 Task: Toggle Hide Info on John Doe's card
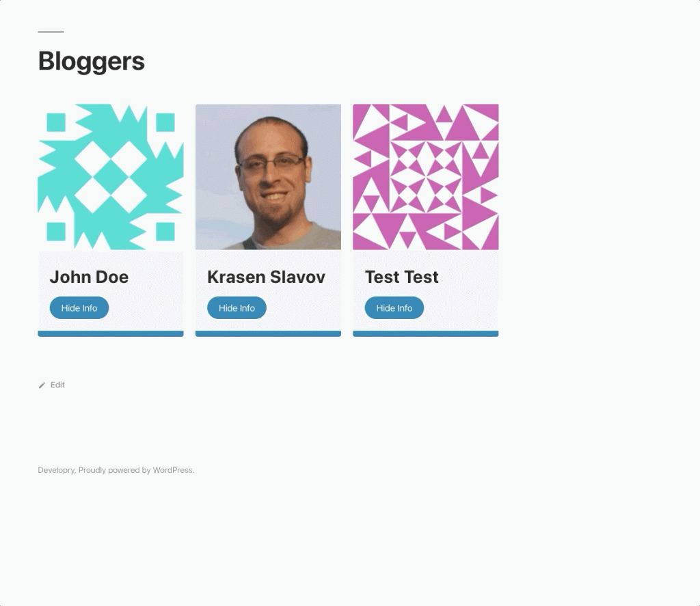point(79,308)
